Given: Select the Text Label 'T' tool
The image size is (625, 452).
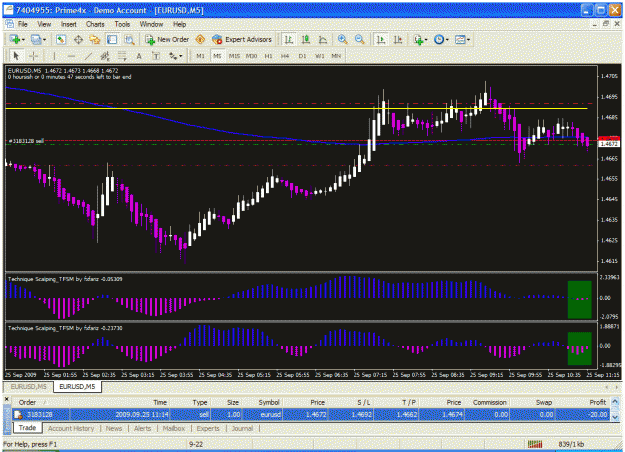Looking at the screenshot, I should (x=156, y=56).
